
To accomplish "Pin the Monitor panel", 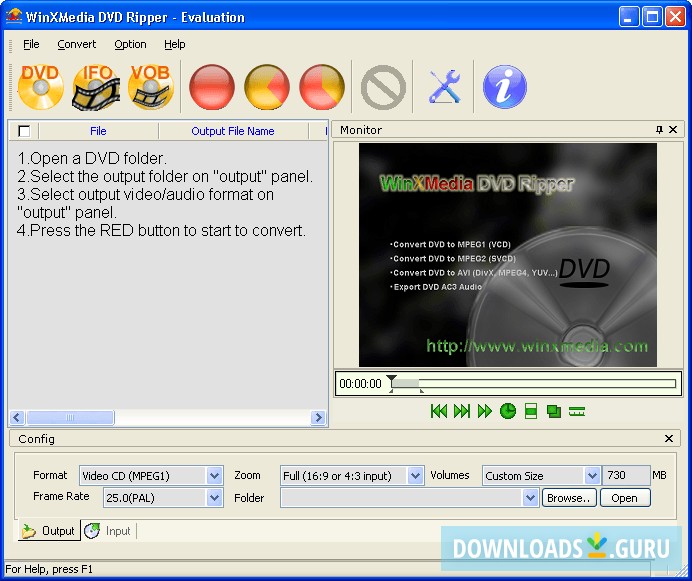I will (x=659, y=129).
